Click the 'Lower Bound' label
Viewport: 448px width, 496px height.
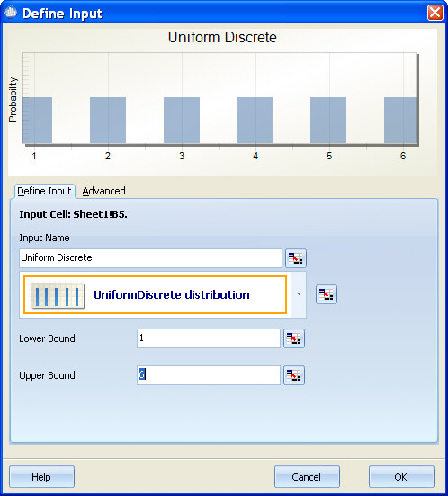coord(47,338)
